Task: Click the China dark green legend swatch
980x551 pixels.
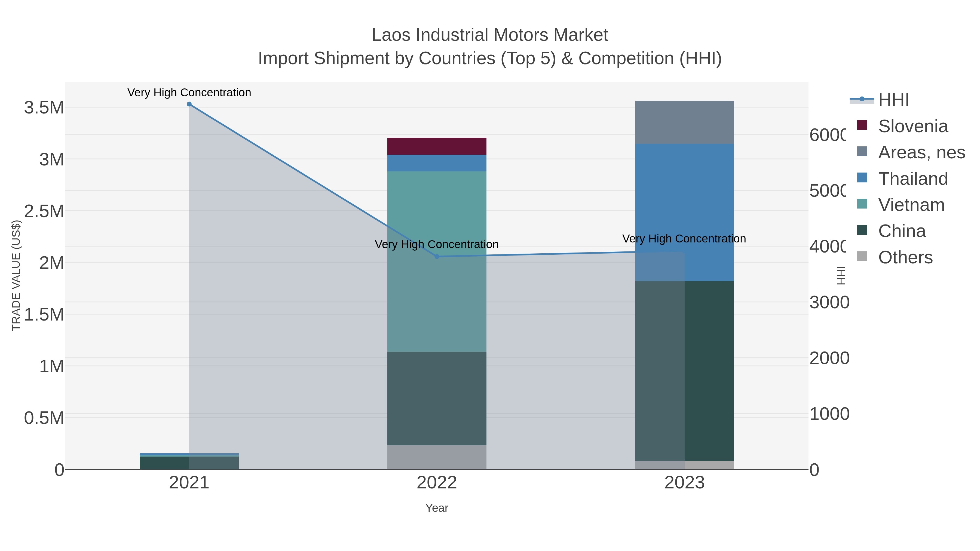Action: click(x=862, y=230)
